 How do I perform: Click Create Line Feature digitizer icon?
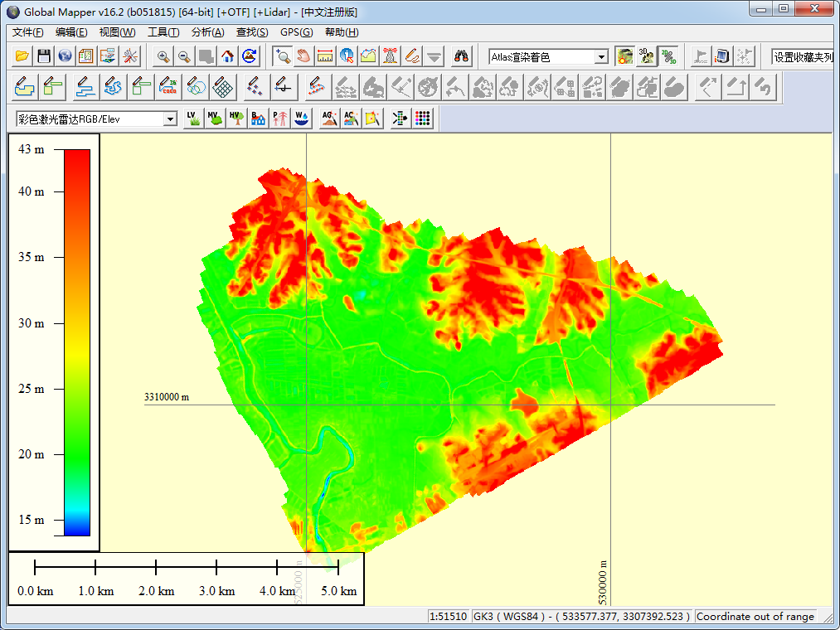(85, 87)
